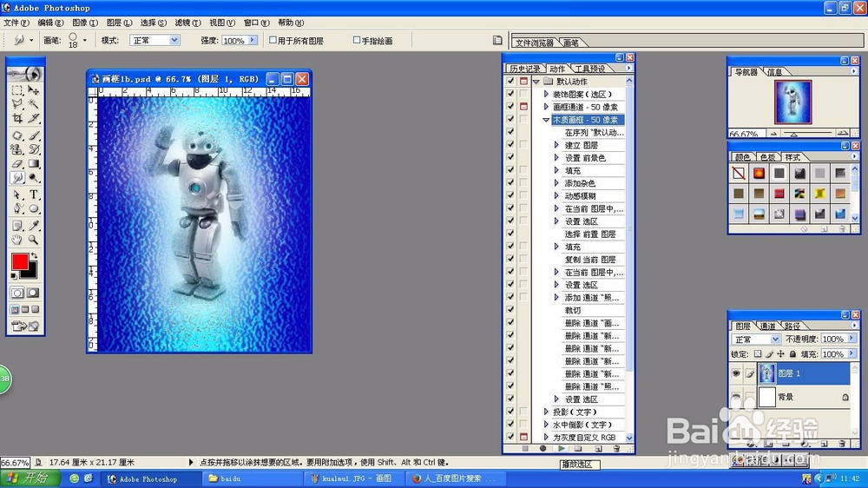The width and height of the screenshot is (868, 488).
Task: Select the Rectangular Marquee tool
Action: point(17,89)
